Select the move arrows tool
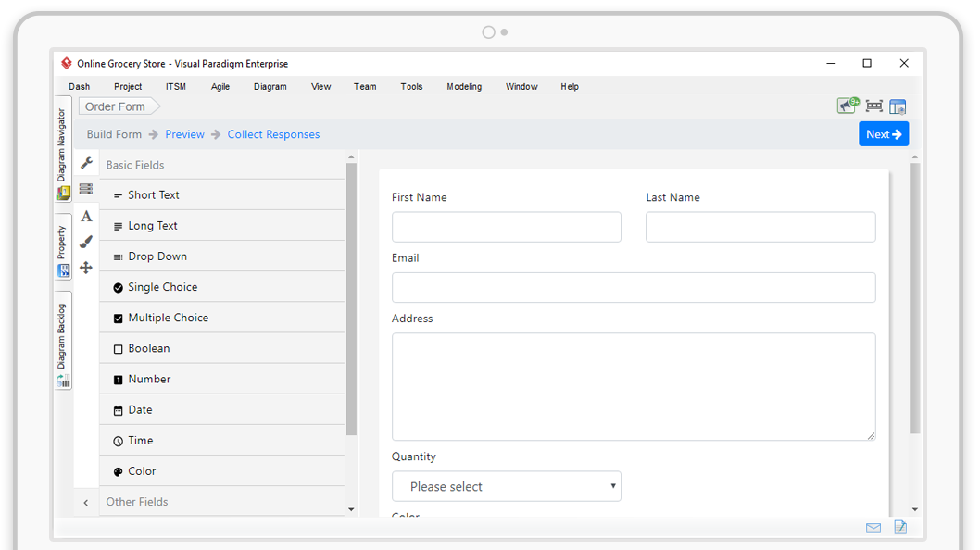Image resolution: width=980 pixels, height=550 pixels. (86, 268)
